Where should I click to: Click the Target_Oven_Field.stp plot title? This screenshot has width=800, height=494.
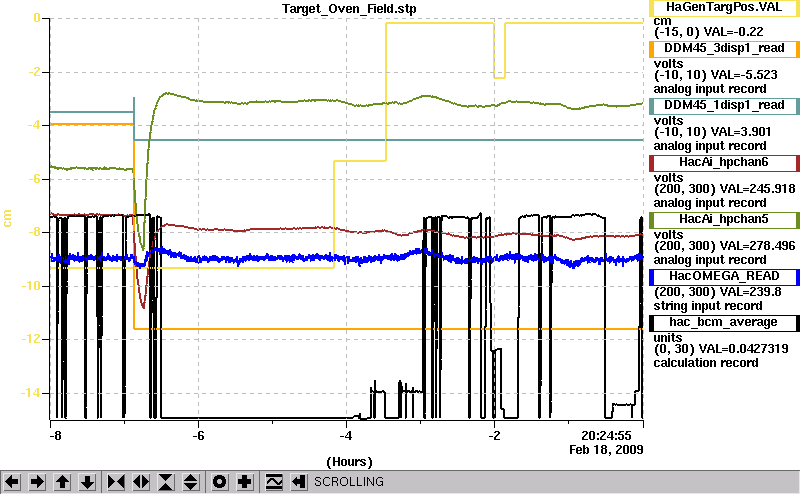(349, 9)
